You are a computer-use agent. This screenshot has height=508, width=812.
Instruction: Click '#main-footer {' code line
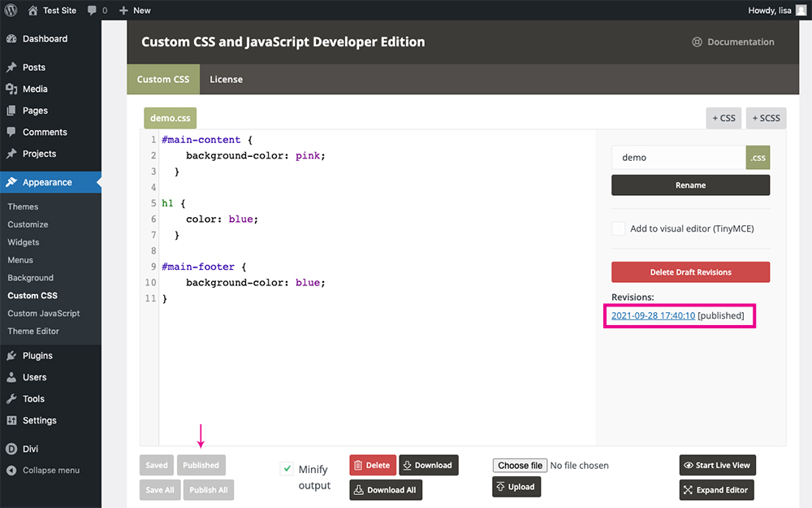point(204,267)
